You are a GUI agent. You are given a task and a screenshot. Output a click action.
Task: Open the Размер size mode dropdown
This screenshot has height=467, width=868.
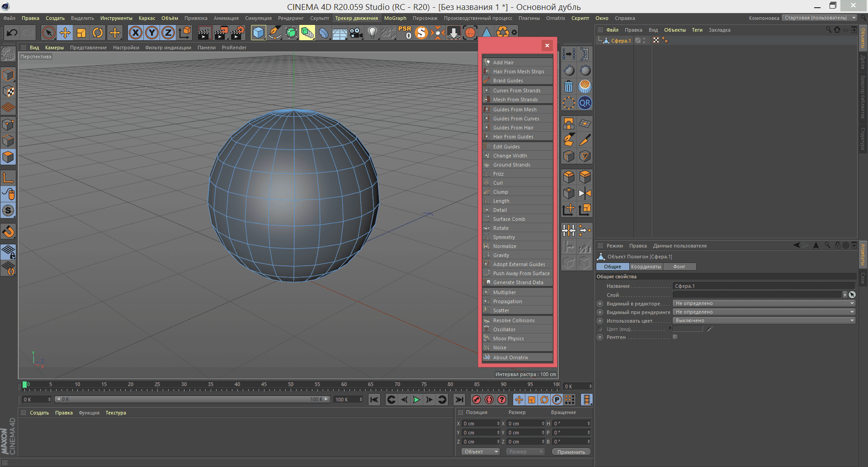[x=525, y=452]
